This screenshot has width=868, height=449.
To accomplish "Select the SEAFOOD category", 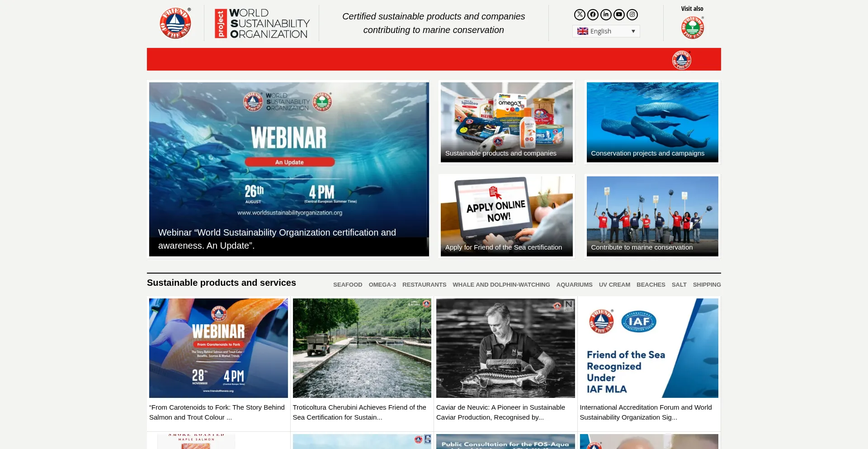I will coord(348,285).
